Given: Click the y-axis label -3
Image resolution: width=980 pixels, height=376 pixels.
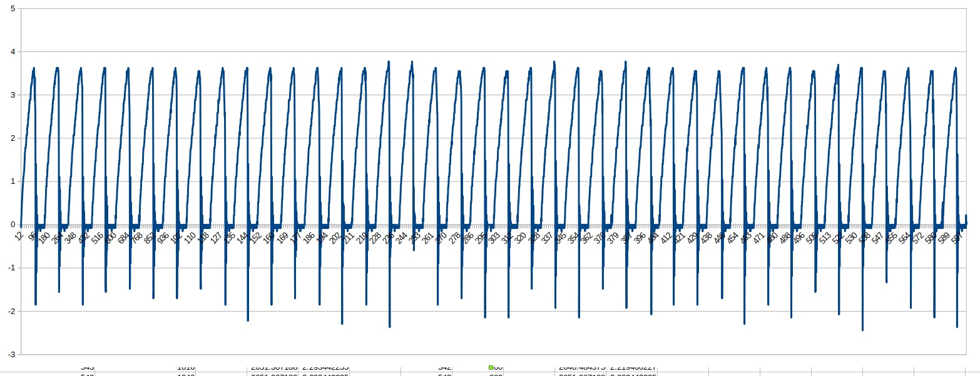Looking at the screenshot, I should [12, 354].
